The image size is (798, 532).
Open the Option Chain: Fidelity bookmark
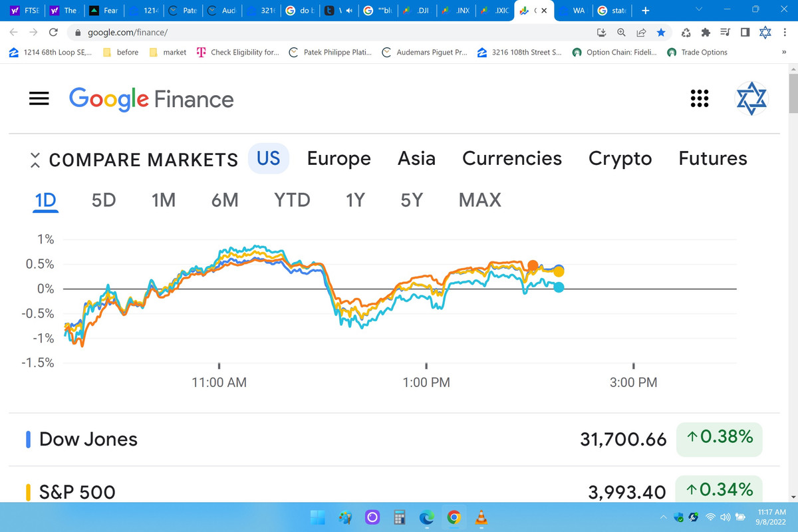coord(616,53)
